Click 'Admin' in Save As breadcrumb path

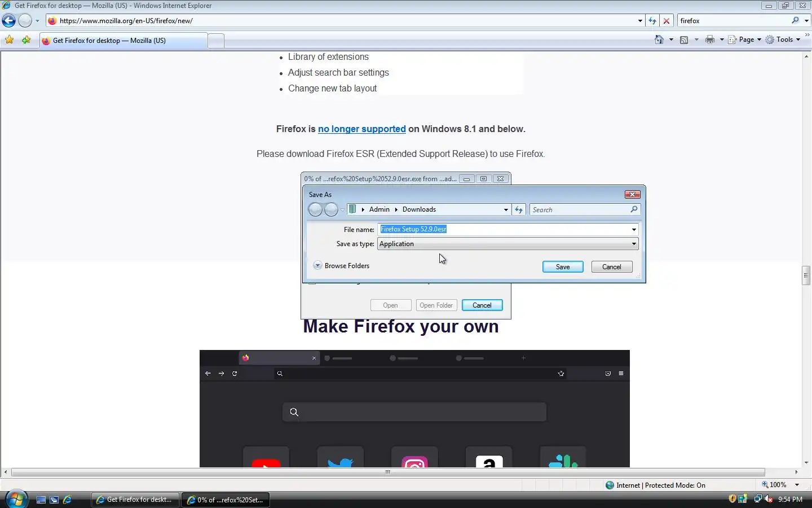379,209
